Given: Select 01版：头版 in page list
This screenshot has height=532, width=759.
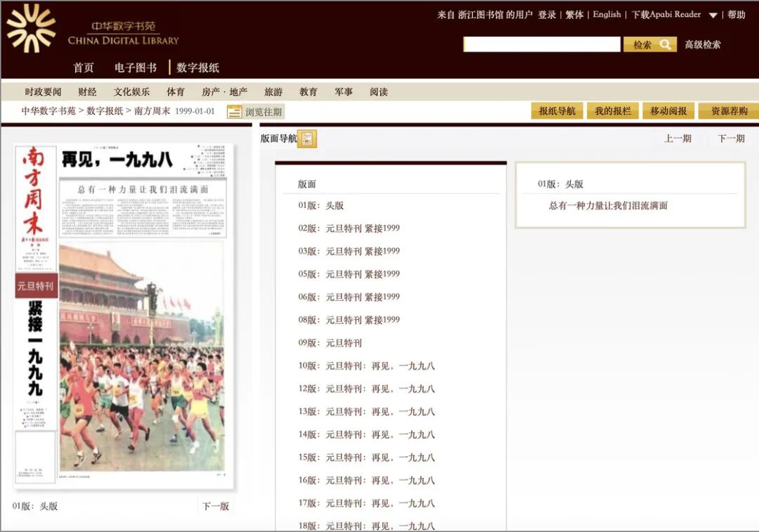Looking at the screenshot, I should (321, 205).
